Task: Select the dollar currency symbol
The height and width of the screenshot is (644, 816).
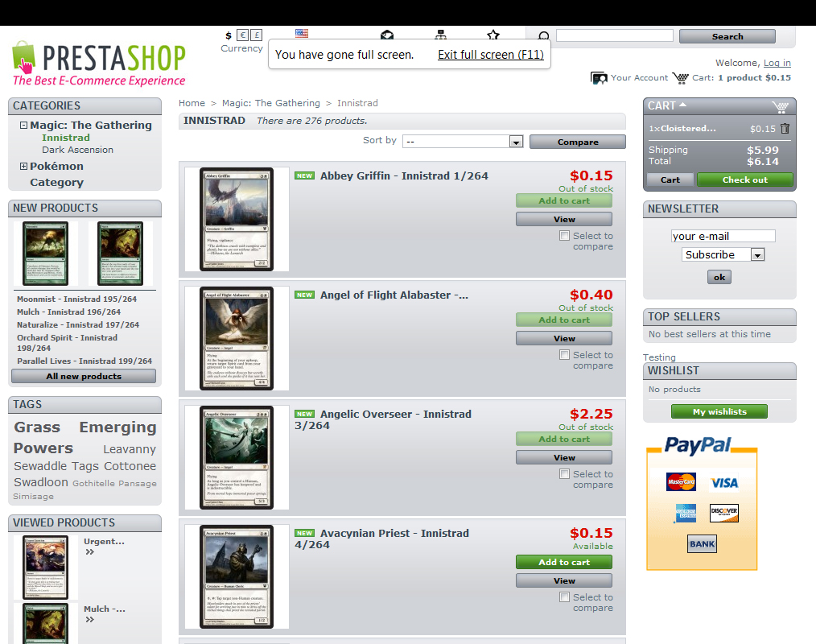Action: click(x=229, y=35)
